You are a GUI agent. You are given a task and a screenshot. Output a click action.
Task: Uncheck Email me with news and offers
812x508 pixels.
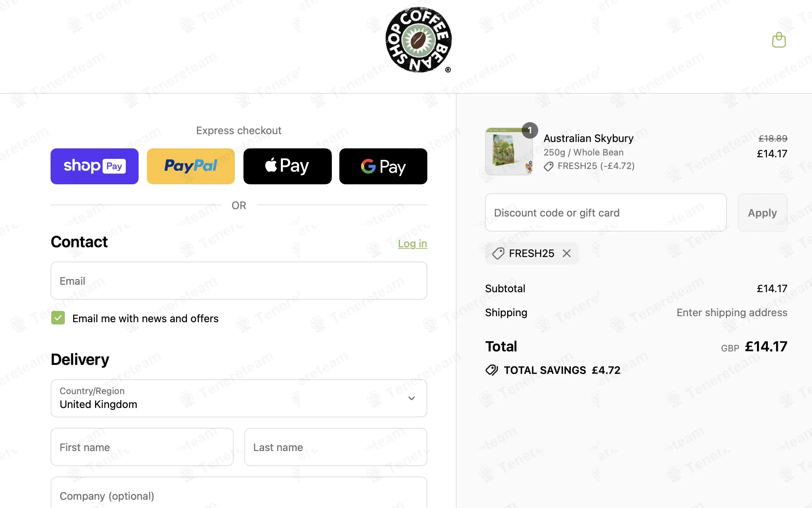click(x=58, y=318)
